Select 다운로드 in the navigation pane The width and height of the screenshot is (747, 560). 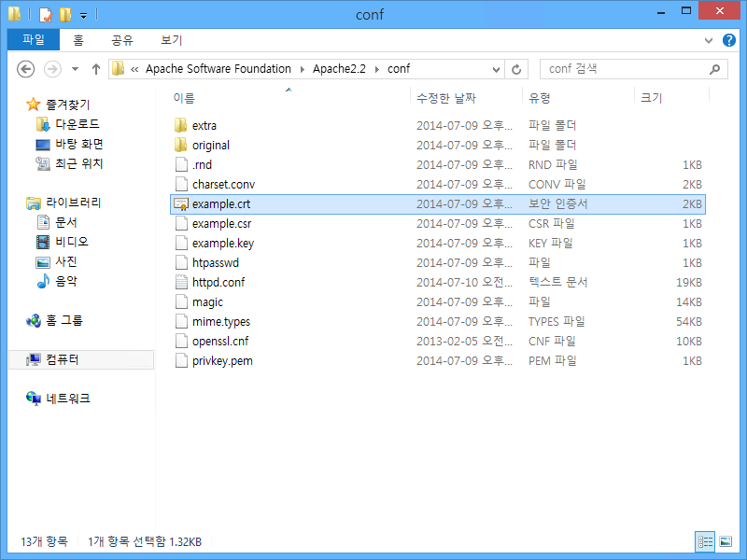(x=78, y=124)
